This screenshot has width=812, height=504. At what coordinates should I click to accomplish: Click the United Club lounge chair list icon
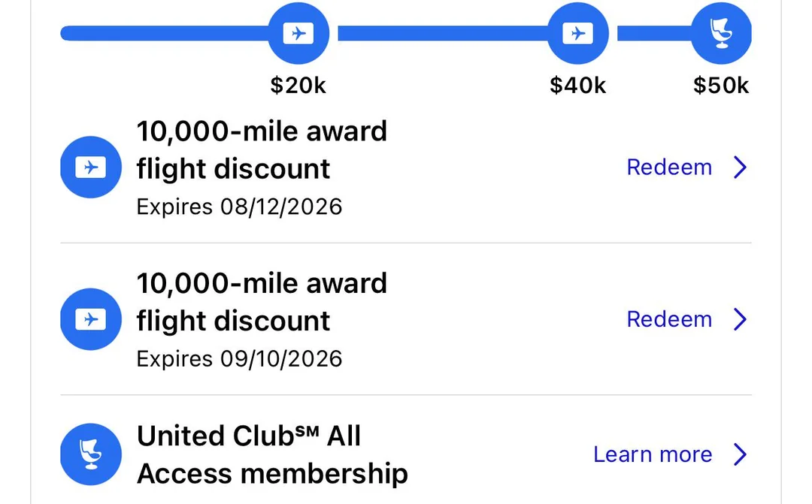pyautogui.click(x=91, y=454)
